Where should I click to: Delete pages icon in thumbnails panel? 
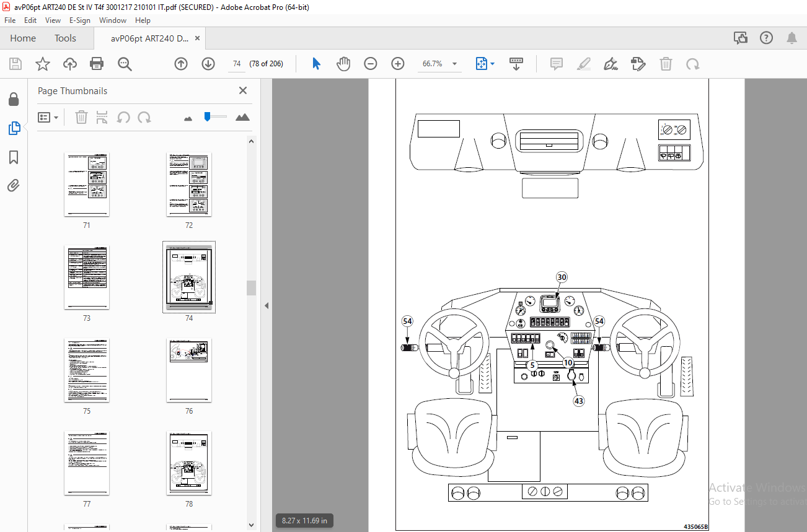[x=81, y=117]
